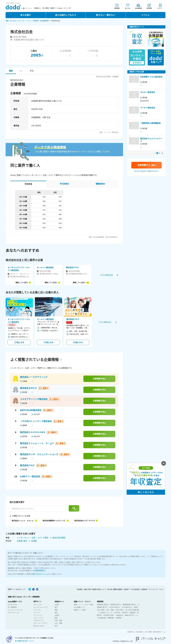
Task: Open the Web履歴書 icon
Action: 138,6
